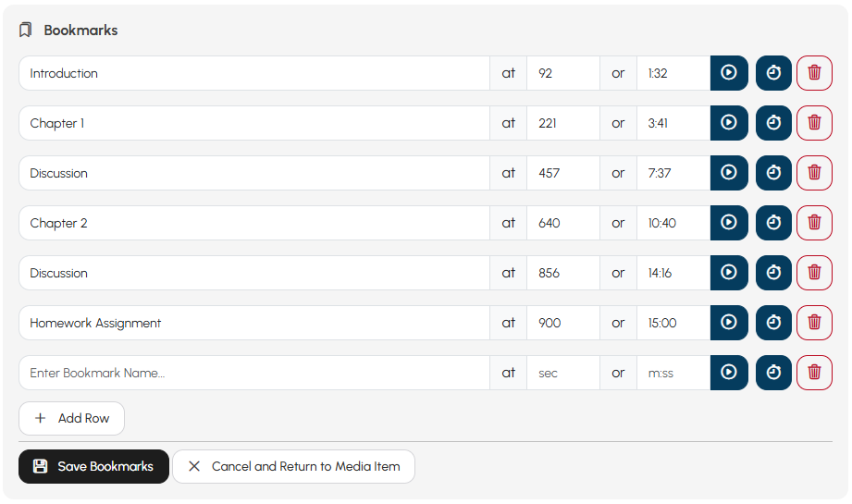The height and width of the screenshot is (504, 852).
Task: Play from the Homework Assignment bookmark
Action: coord(729,323)
